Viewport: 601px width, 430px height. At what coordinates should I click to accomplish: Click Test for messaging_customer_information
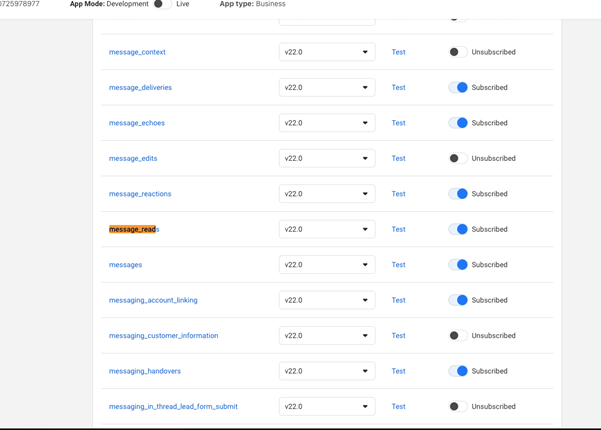398,335
